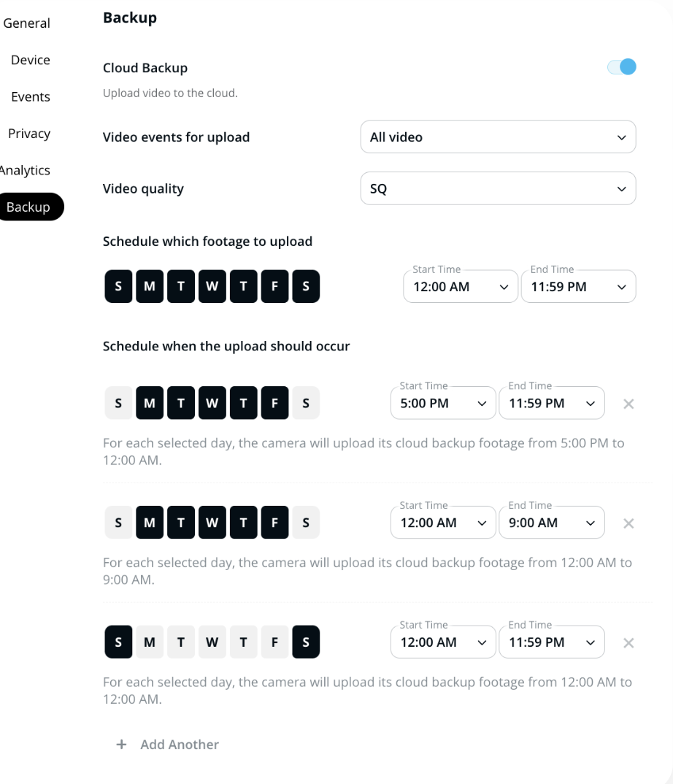Open the Privacy settings tab
The height and width of the screenshot is (784, 673).
click(28, 134)
